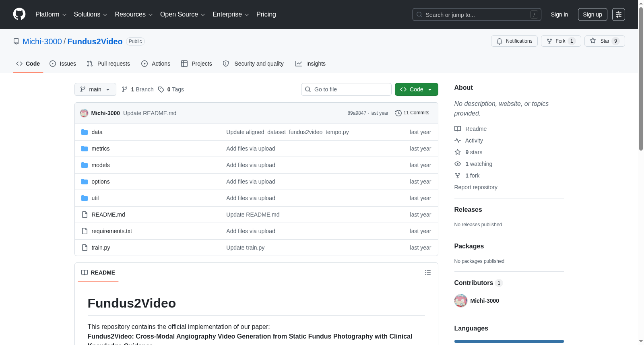The image size is (644, 345).
Task: Open the Releases section heading link
Action: [468, 210]
